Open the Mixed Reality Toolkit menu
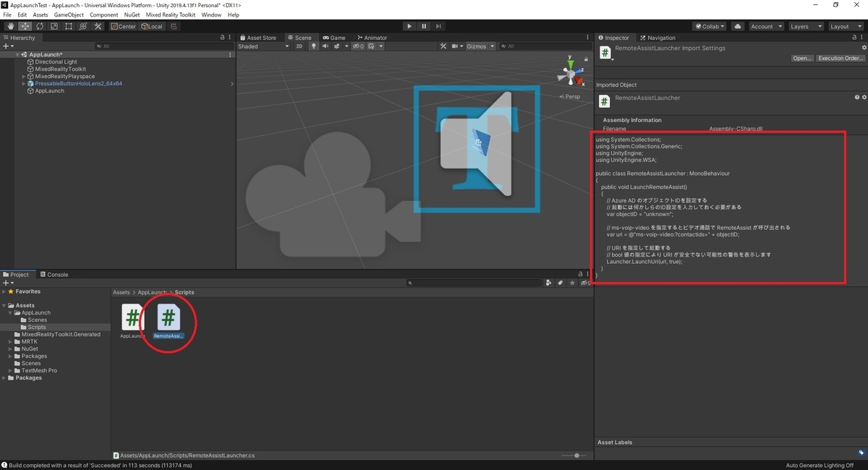Image resolution: width=868 pixels, height=470 pixels. (170, 14)
